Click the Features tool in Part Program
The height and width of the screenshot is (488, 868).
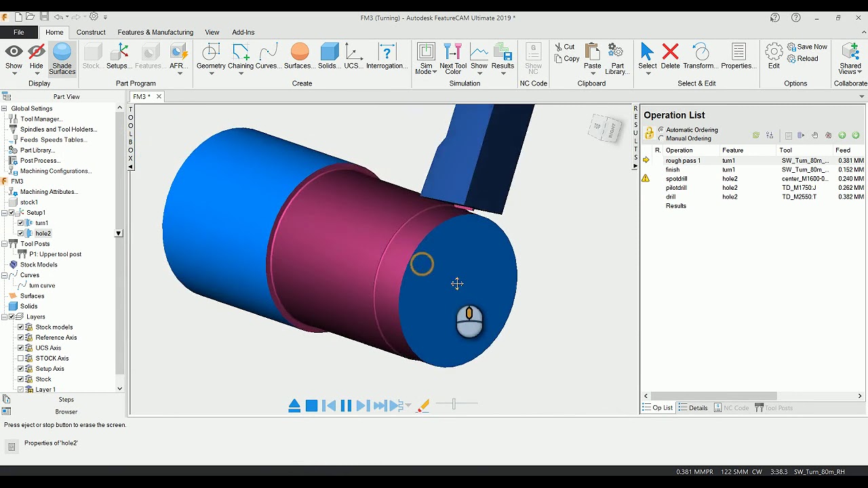(x=149, y=57)
